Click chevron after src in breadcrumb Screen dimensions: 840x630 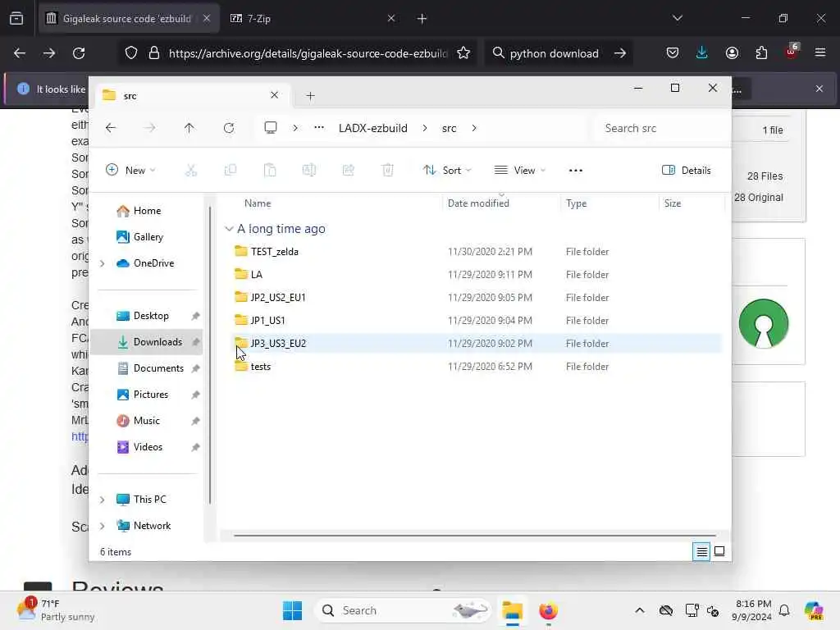(474, 128)
